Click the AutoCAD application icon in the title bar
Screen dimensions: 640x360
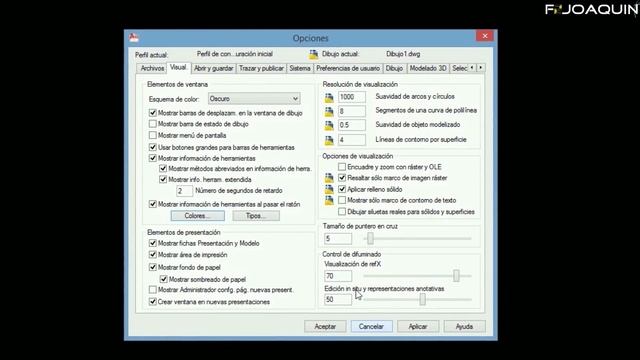pyautogui.click(x=134, y=38)
